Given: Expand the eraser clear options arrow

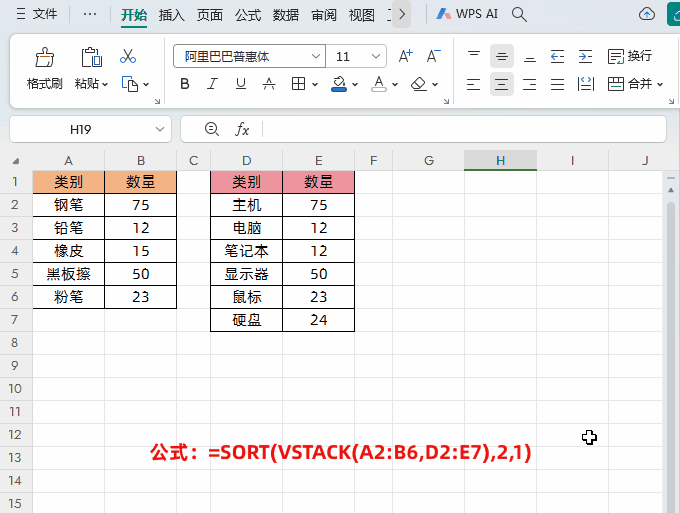Looking at the screenshot, I should pos(435,84).
